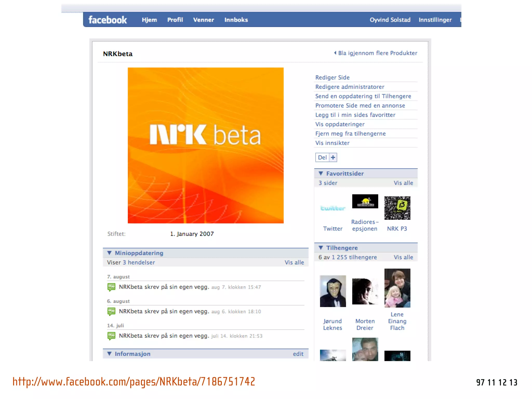Click wall post icon for 6. august
Viewport: 532px width, 399px height.
click(x=111, y=311)
